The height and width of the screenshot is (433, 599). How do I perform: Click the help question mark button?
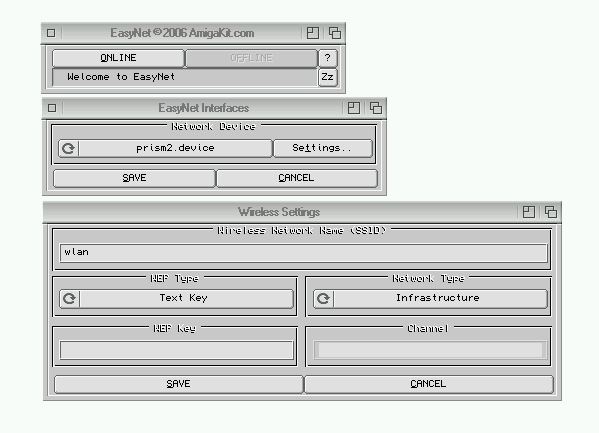tap(327, 58)
